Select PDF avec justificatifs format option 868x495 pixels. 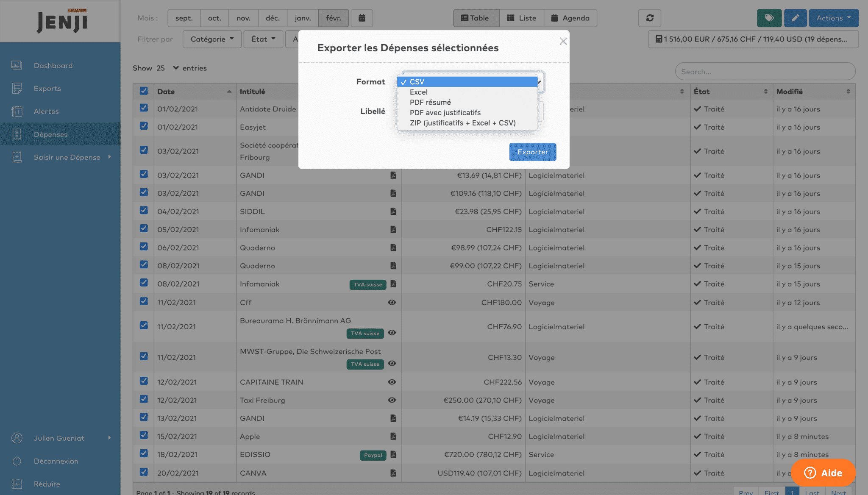click(467, 112)
